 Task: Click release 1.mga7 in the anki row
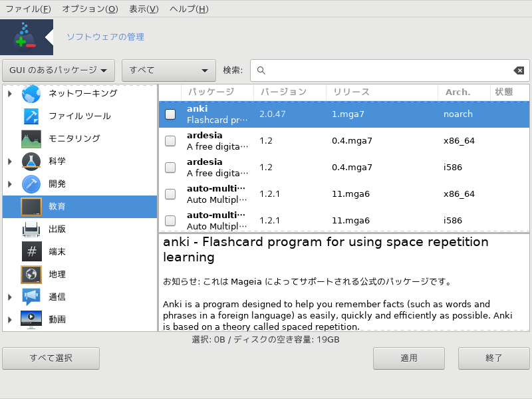348,114
